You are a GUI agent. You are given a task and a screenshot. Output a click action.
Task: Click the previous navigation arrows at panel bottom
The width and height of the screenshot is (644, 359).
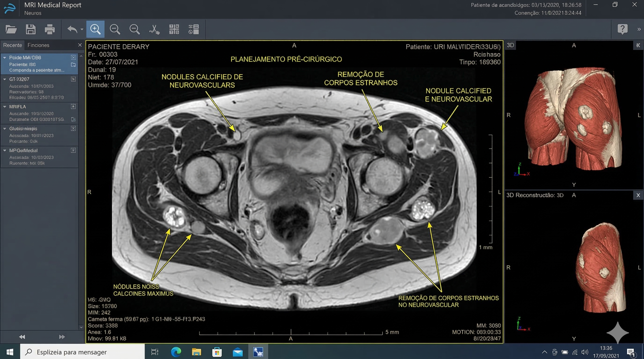click(22, 337)
